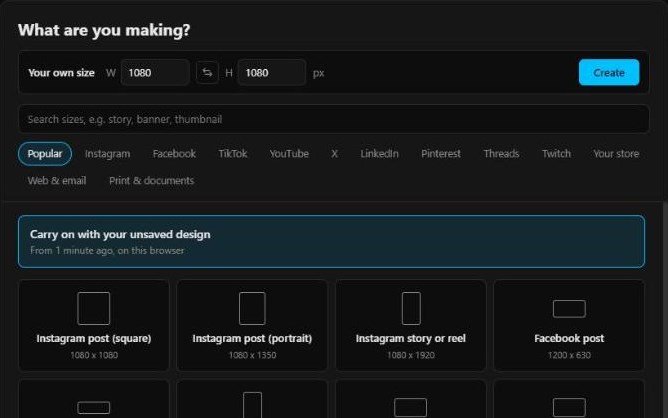The width and height of the screenshot is (668, 418).
Task: Show LinkedIn sizes
Action: (379, 153)
